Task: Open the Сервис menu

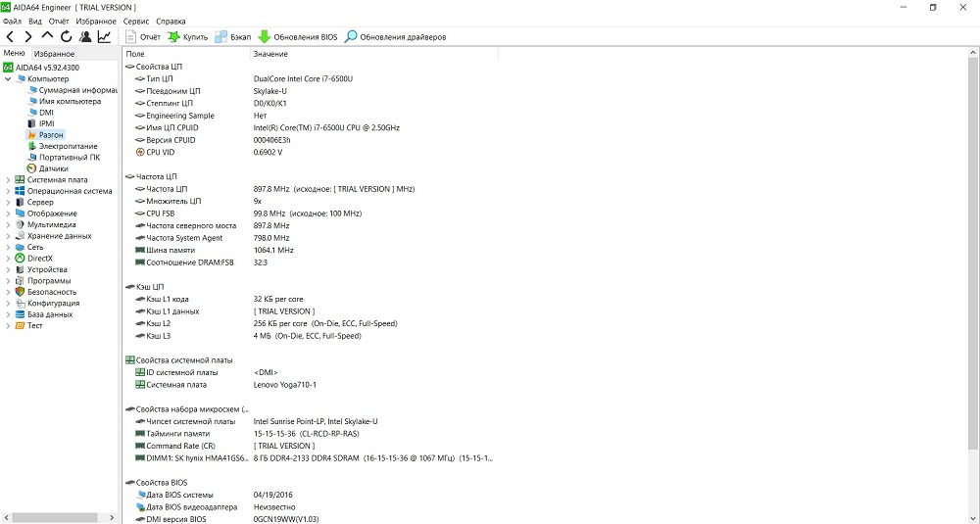Action: coord(136,22)
